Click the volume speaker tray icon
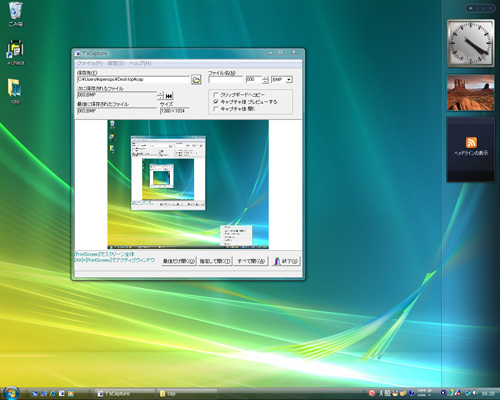The image size is (500, 400). pos(474,393)
